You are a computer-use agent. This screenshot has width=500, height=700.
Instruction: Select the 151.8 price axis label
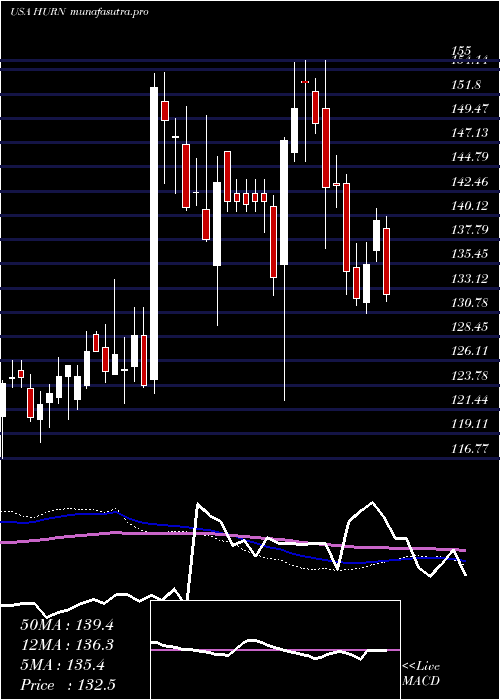(x=467, y=85)
